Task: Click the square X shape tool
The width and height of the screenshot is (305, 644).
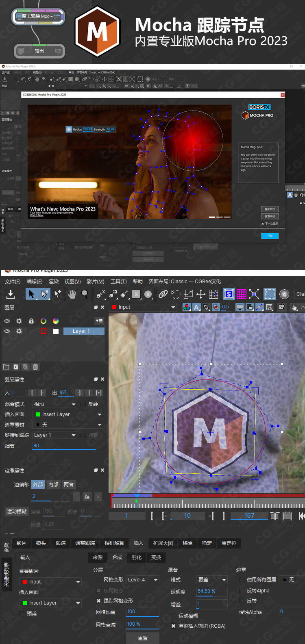Action: coord(136,294)
